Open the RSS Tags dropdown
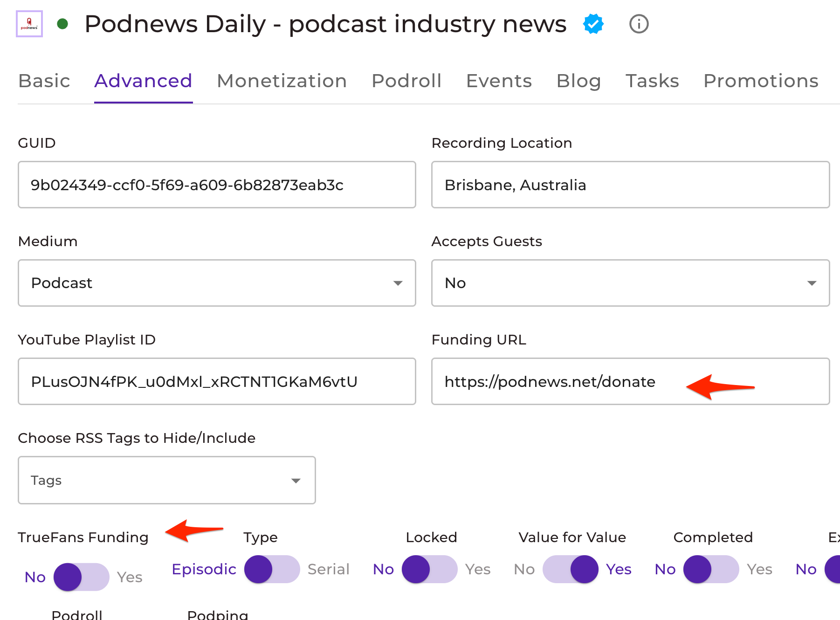The height and width of the screenshot is (620, 840). pyautogui.click(x=166, y=480)
